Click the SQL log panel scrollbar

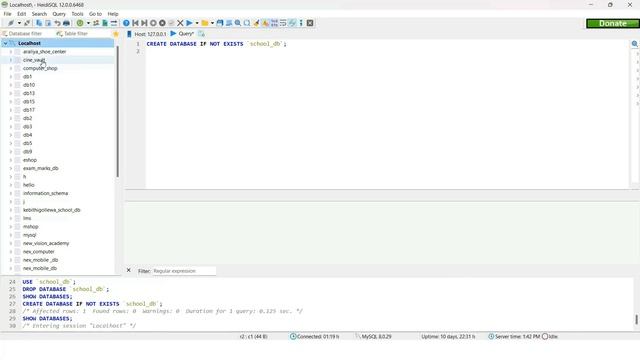[x=636, y=319]
